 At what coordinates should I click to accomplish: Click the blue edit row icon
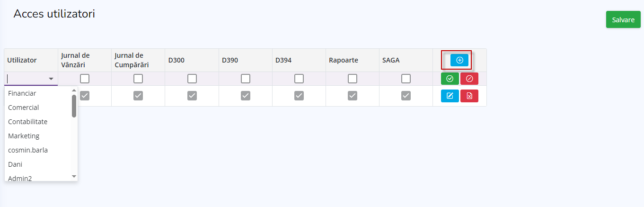click(x=450, y=96)
